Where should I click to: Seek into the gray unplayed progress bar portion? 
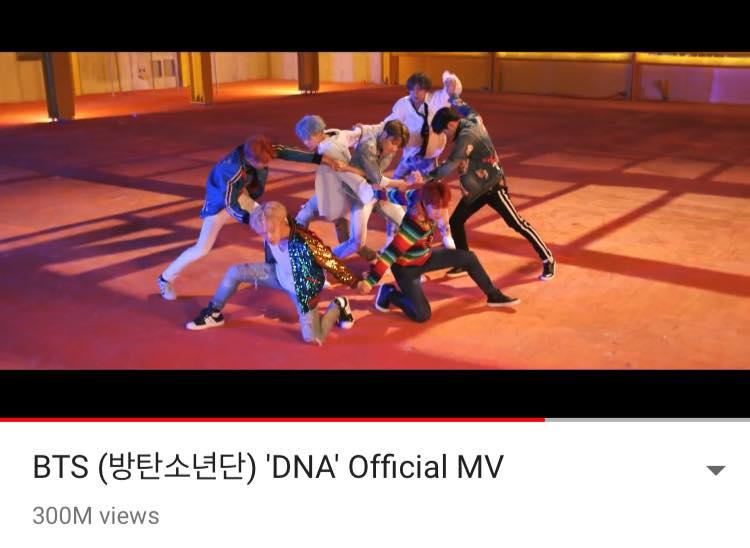click(647, 420)
